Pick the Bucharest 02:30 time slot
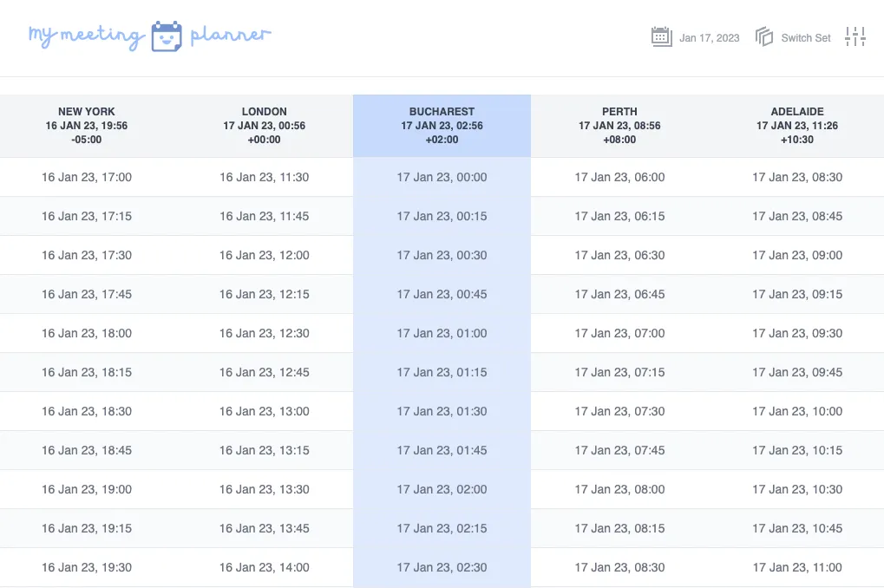This screenshot has height=588, width=884. (442, 568)
